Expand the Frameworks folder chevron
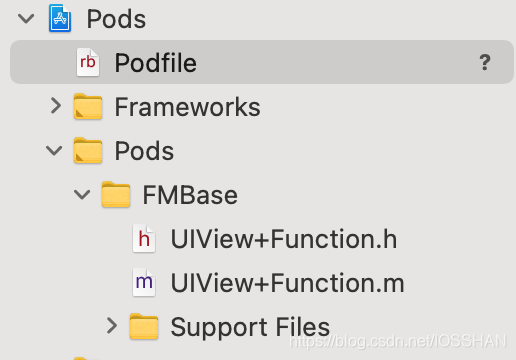This screenshot has height=360, width=516. 56,106
